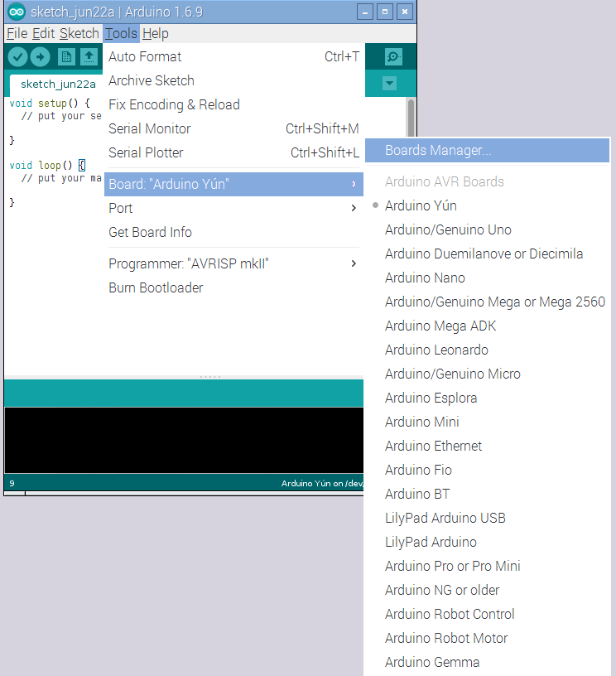Viewport: 616px width, 676px height.
Task: Open the Help menu
Action: 156,34
